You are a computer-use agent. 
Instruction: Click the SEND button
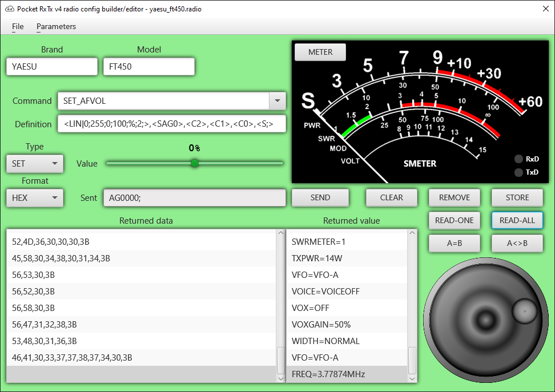pos(320,197)
